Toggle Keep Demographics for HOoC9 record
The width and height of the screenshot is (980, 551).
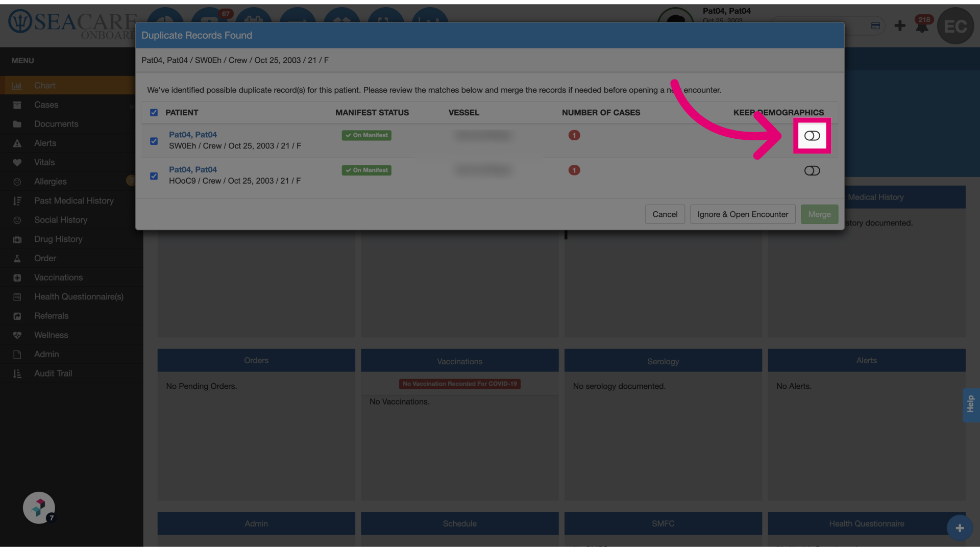pyautogui.click(x=812, y=171)
